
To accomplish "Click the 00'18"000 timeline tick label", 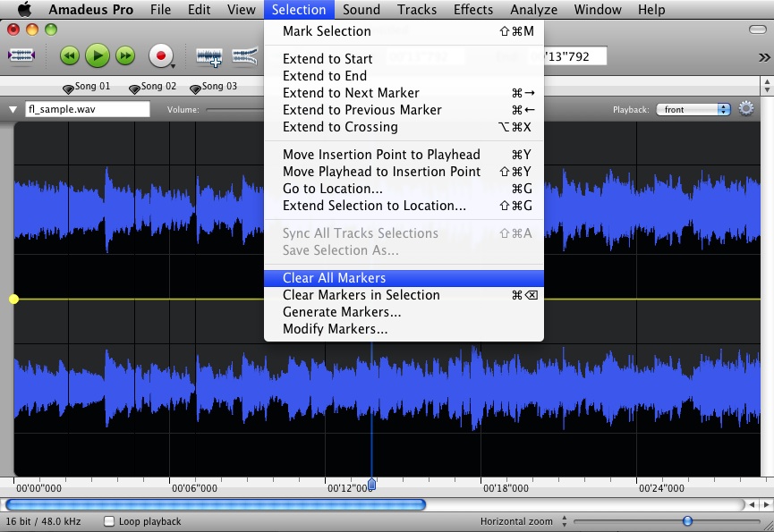I will (x=506, y=488).
